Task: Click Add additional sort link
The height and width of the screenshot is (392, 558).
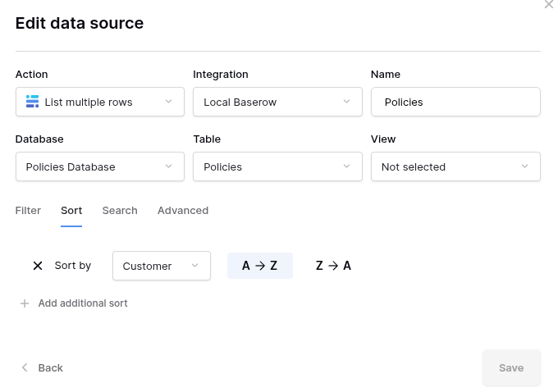Action: [x=83, y=303]
